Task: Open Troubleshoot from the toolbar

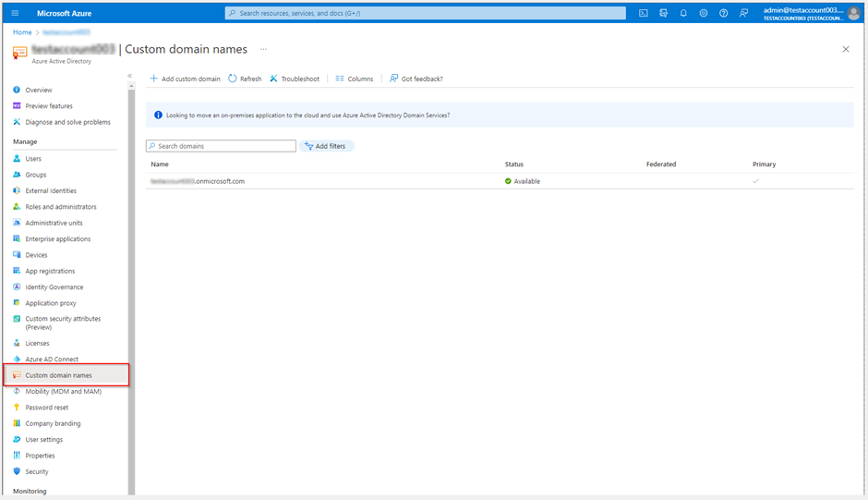Action: point(295,79)
